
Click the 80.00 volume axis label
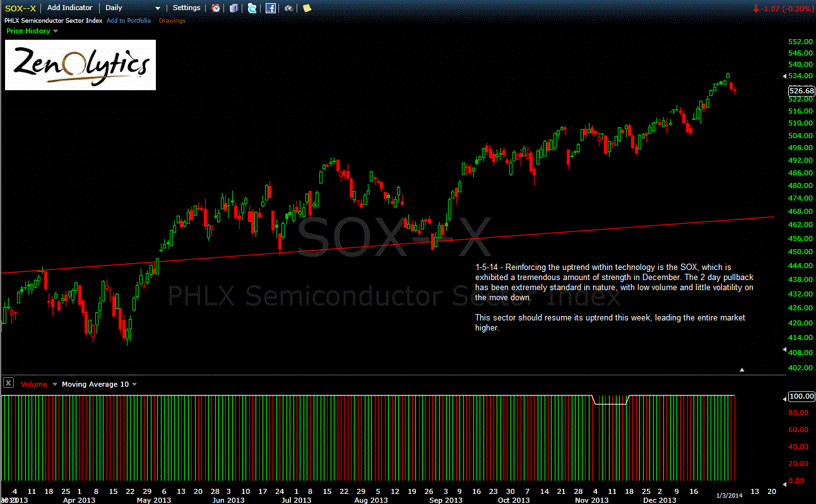[x=798, y=413]
